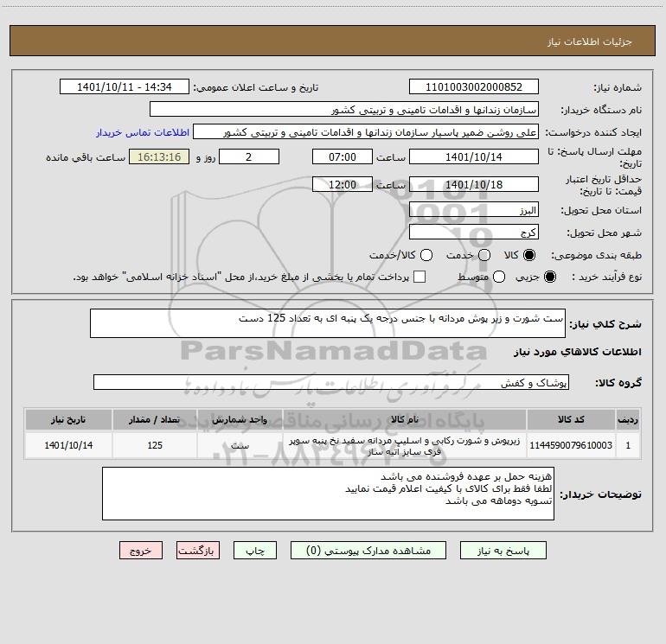
Task: Click the price validity date 1401/10/18 field
Action: pos(474,184)
